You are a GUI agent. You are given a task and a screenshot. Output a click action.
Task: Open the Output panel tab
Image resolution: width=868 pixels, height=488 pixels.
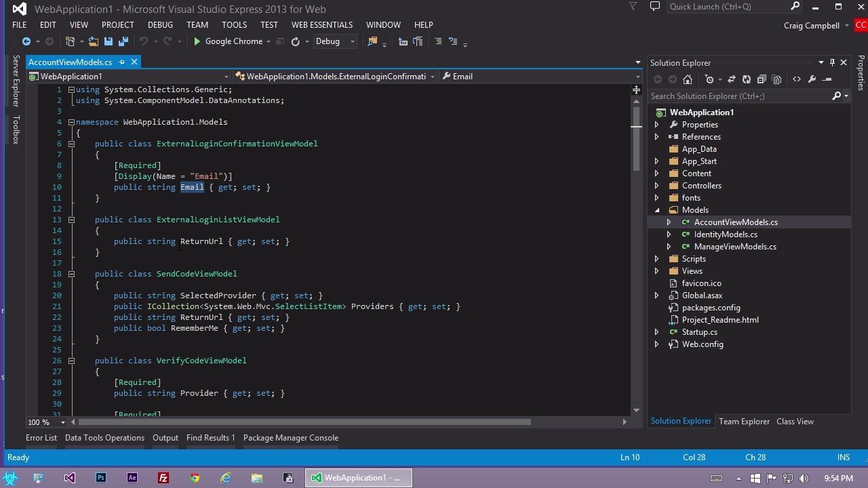(x=165, y=438)
